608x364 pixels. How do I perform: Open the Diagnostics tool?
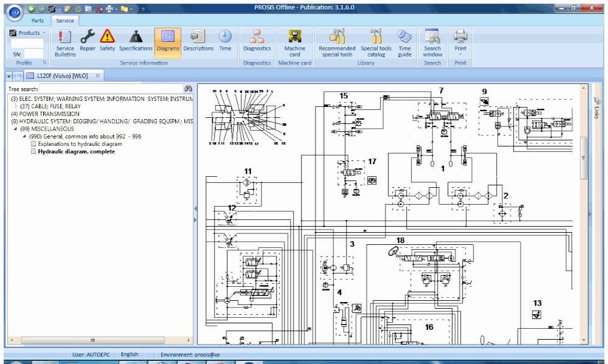257,40
